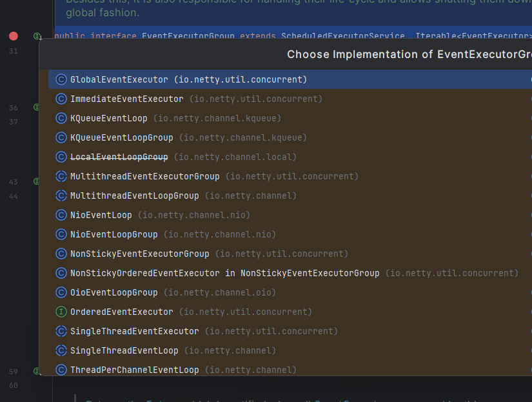Screen dimensions: 532x402
Task: Click the Choose Implementation popup title
Action: [409, 54]
